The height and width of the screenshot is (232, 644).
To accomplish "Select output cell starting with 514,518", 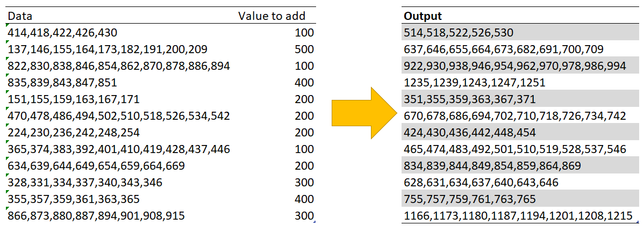I will 458,33.
